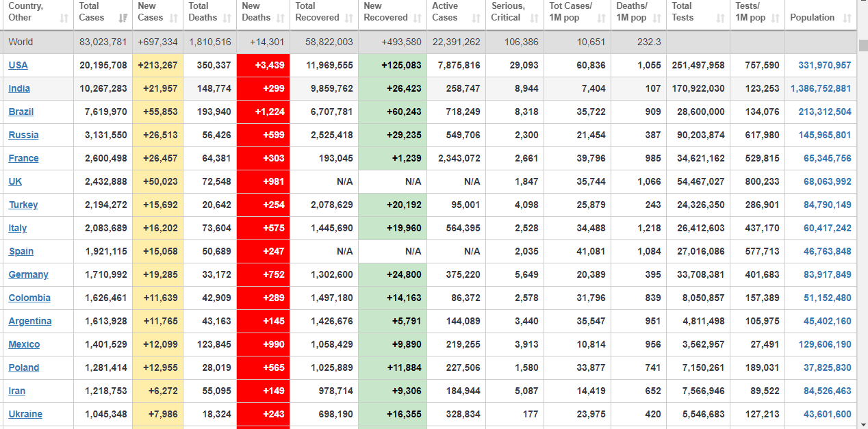Sort table by Country, Other sort icon
Viewport: 868px width, 429px height.
[x=64, y=18]
